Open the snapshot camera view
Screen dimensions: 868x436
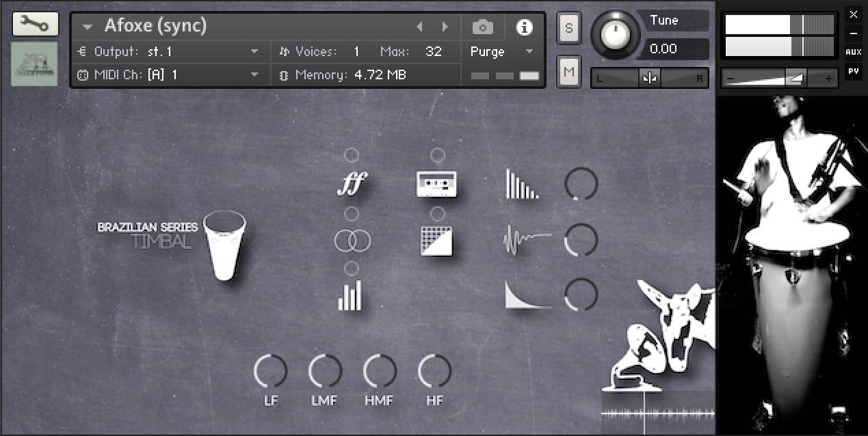tap(483, 27)
